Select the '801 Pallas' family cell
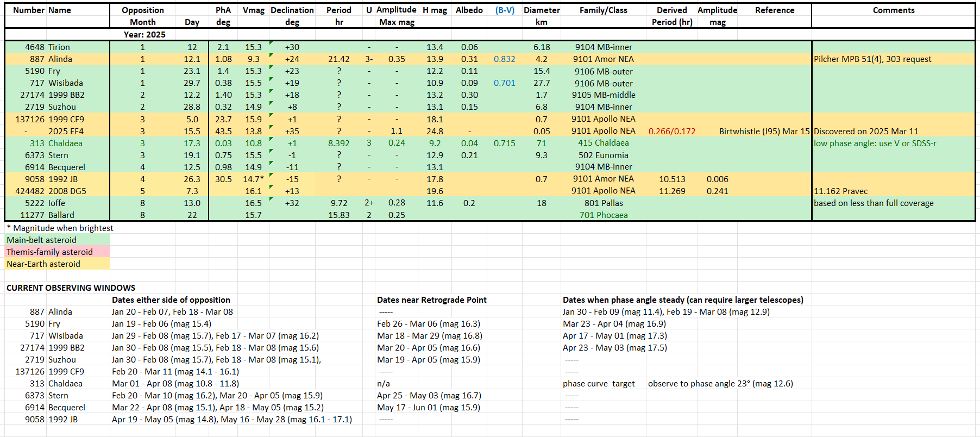Viewport: 980px width, 437px height. 604,203
